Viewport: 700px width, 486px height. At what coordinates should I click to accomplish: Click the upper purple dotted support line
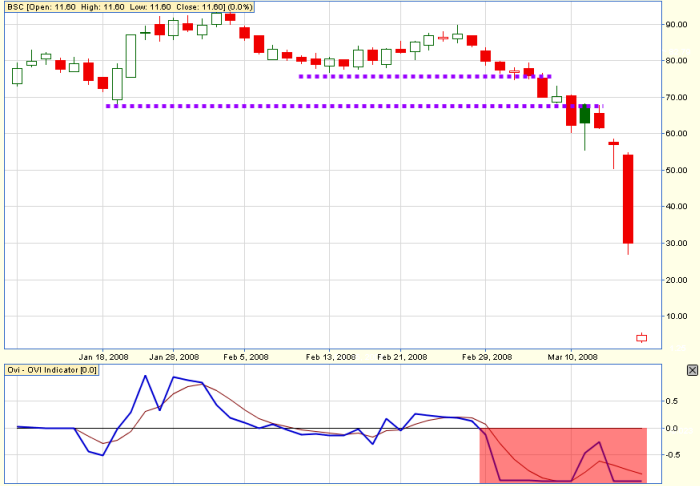click(x=425, y=76)
